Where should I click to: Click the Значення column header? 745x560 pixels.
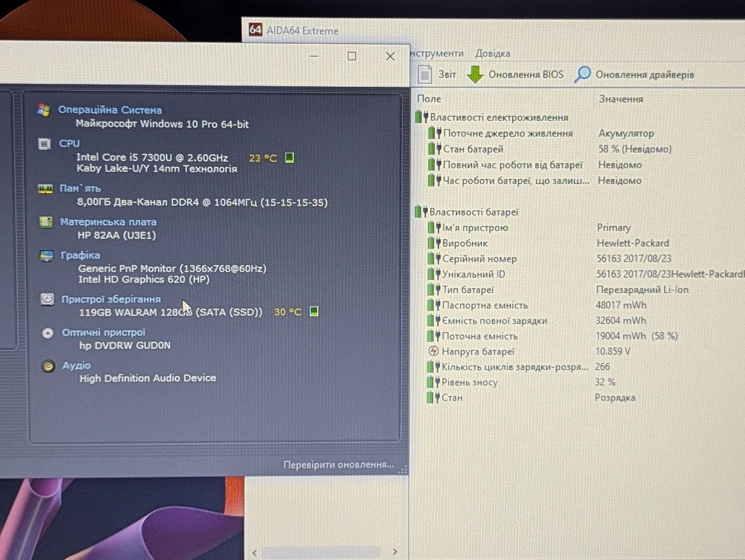tap(621, 99)
